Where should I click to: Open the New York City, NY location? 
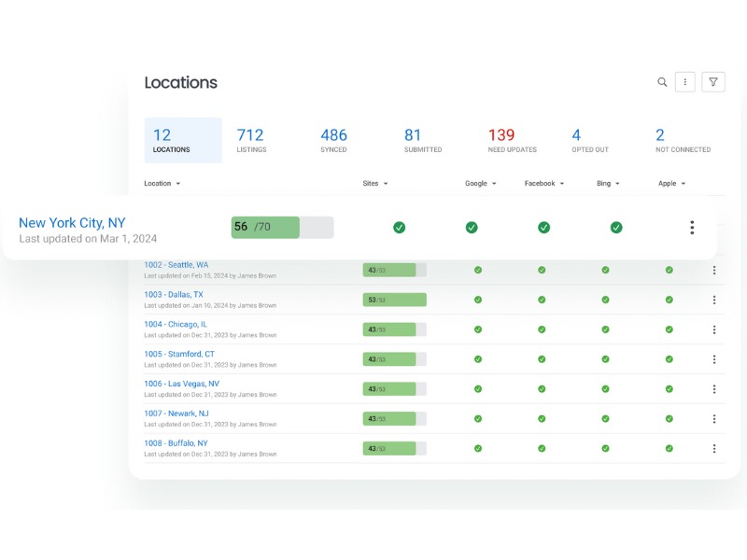[71, 222]
